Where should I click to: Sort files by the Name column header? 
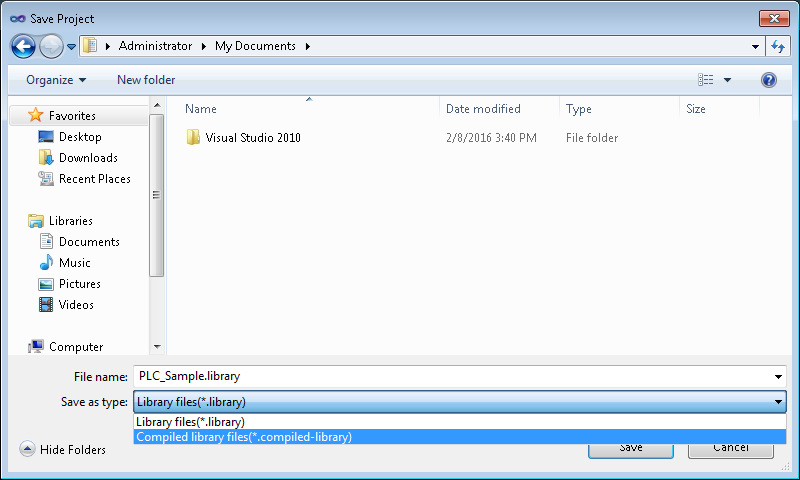201,109
